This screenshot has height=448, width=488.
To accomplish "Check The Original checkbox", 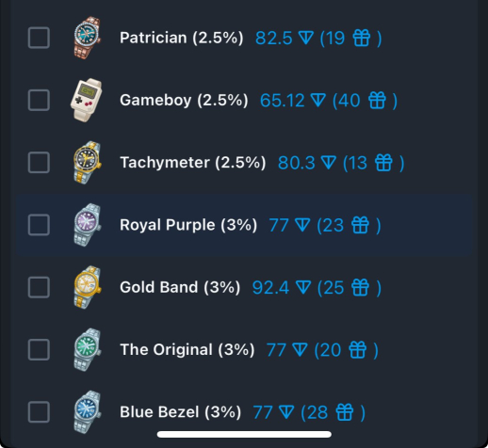I will pos(39,349).
